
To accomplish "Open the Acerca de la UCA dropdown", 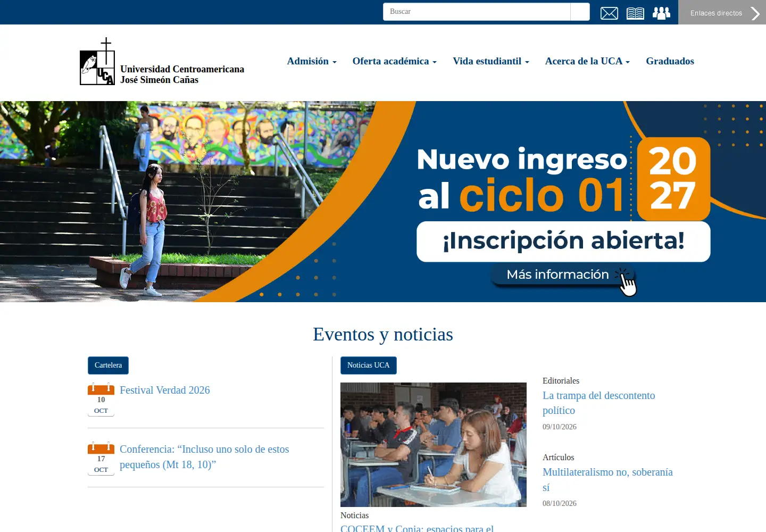I will pos(587,61).
